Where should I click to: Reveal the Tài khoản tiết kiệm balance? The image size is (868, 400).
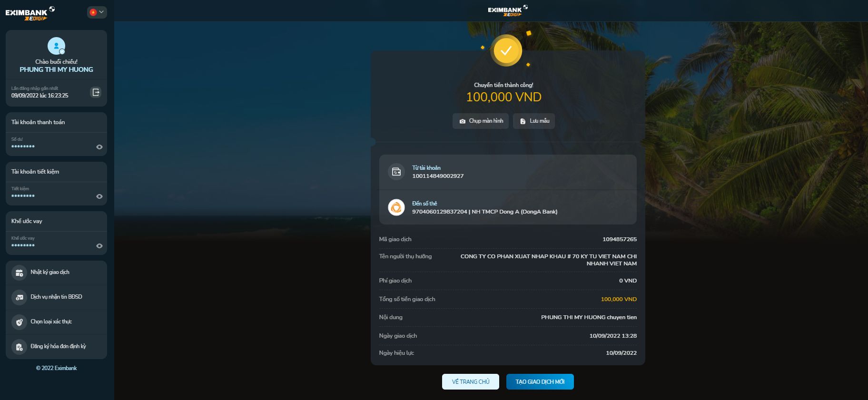click(99, 196)
